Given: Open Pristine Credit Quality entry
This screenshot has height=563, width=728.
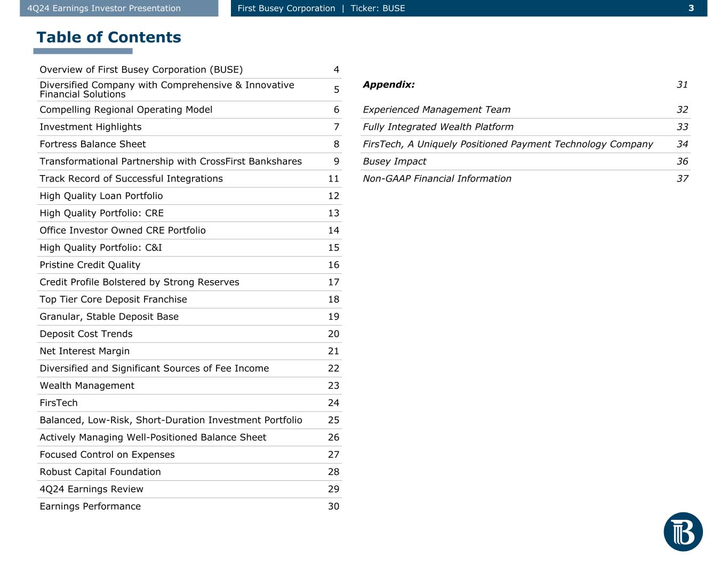Looking at the screenshot, I should [x=189, y=265].
